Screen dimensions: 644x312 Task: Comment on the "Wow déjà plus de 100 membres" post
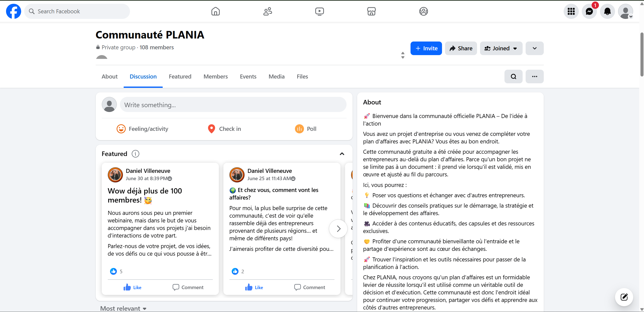coord(188,287)
